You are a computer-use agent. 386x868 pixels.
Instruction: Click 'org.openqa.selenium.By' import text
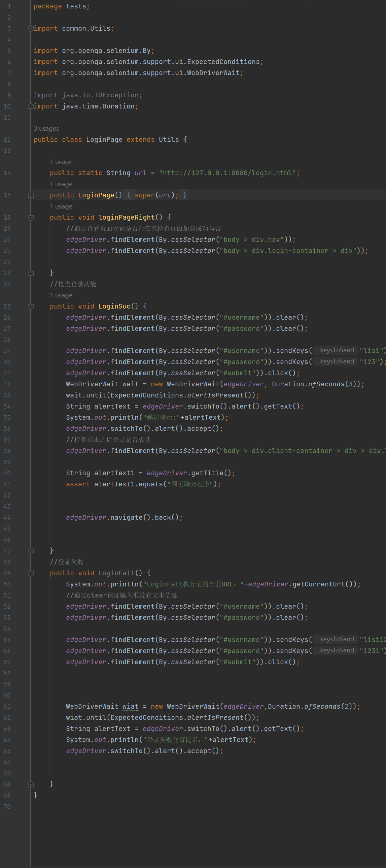click(x=106, y=51)
